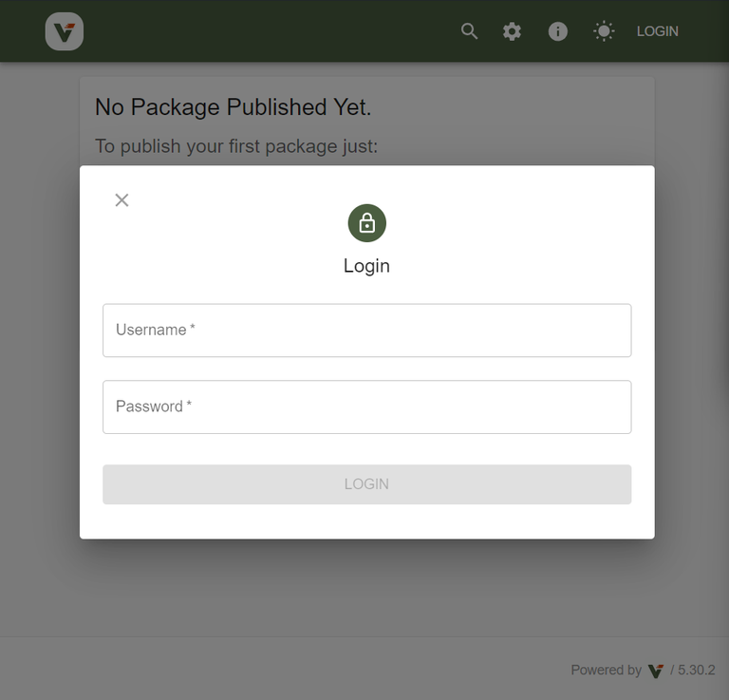
Task: Focus the Username input field
Action: [x=366, y=331]
